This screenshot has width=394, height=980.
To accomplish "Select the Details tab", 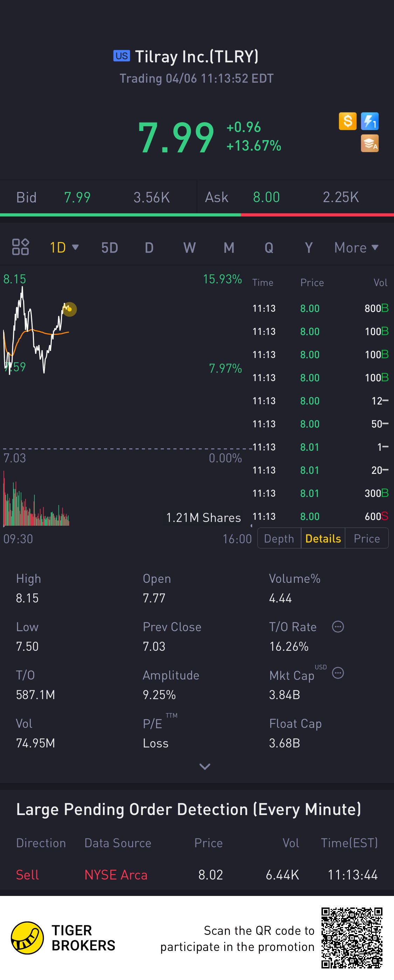I will pyautogui.click(x=323, y=538).
